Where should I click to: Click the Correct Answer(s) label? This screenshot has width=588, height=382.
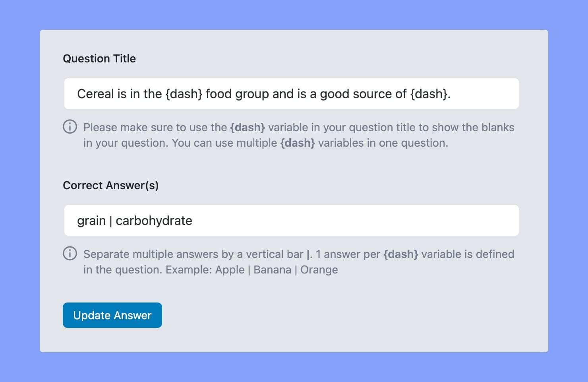click(x=110, y=185)
